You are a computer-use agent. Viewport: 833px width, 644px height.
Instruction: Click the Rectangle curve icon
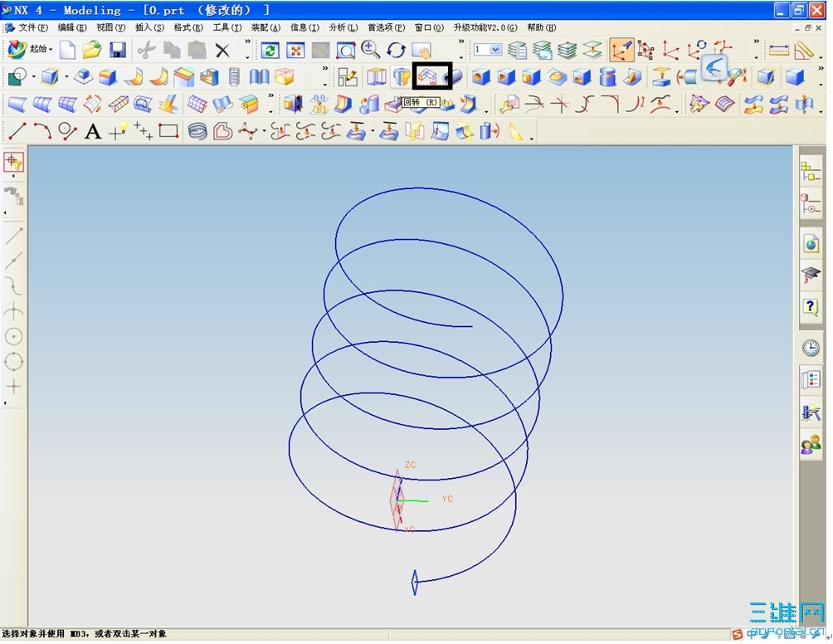(168, 131)
